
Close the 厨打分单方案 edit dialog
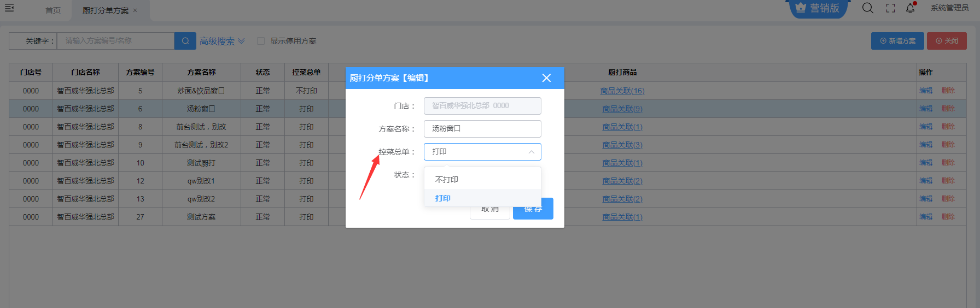546,78
